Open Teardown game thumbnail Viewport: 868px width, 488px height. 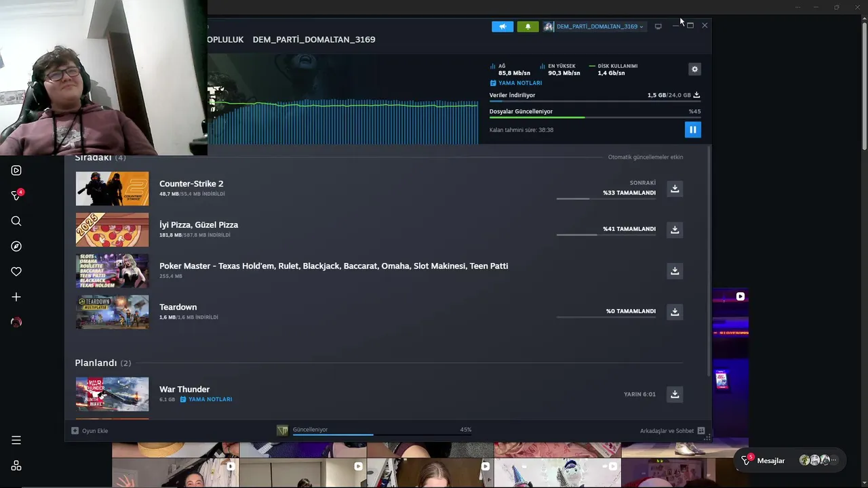pyautogui.click(x=112, y=312)
